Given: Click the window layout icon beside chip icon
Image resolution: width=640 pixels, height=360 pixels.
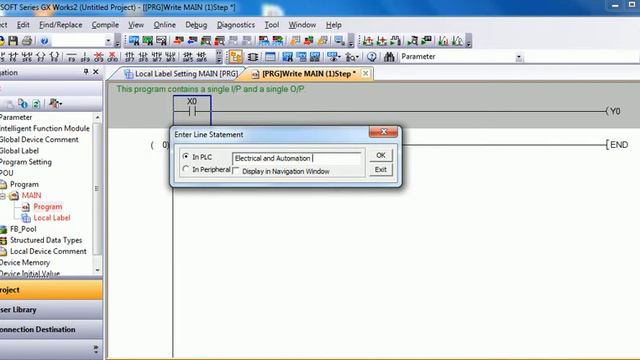Looking at the screenshot, I should point(270,56).
